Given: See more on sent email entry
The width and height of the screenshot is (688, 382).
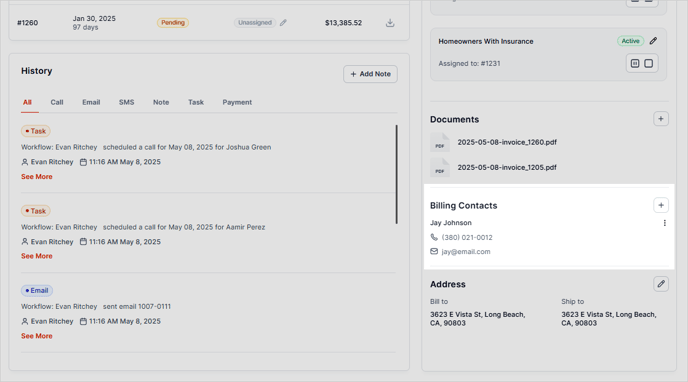Looking at the screenshot, I should pos(37,336).
